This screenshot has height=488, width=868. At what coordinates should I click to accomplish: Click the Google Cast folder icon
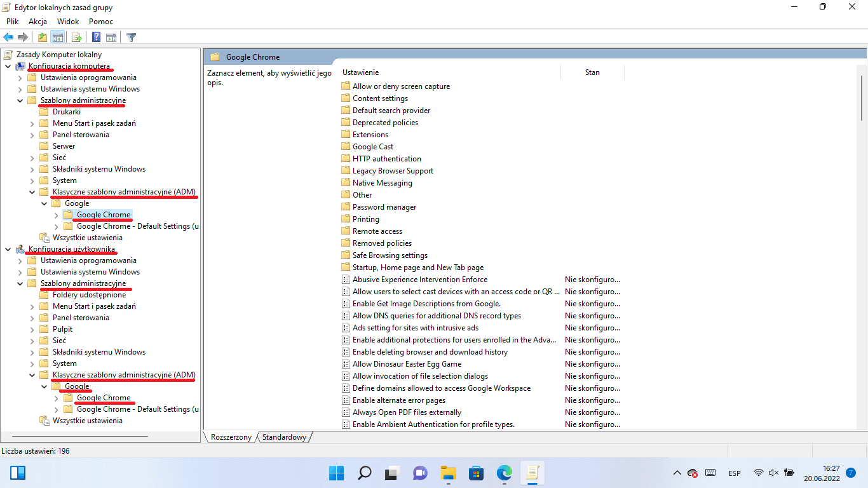346,146
